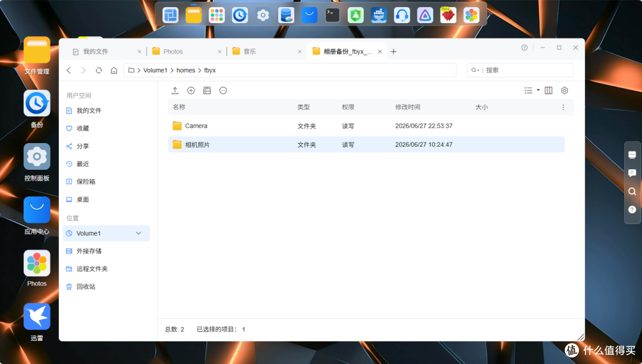The image size is (642, 364).
Task: Click the upload button in the toolbar
Action: [175, 90]
